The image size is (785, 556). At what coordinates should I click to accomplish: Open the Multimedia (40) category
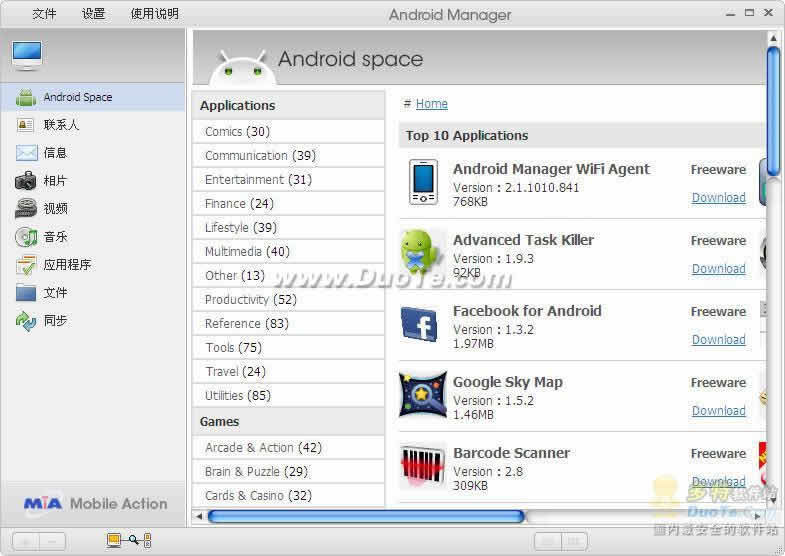pyautogui.click(x=288, y=252)
